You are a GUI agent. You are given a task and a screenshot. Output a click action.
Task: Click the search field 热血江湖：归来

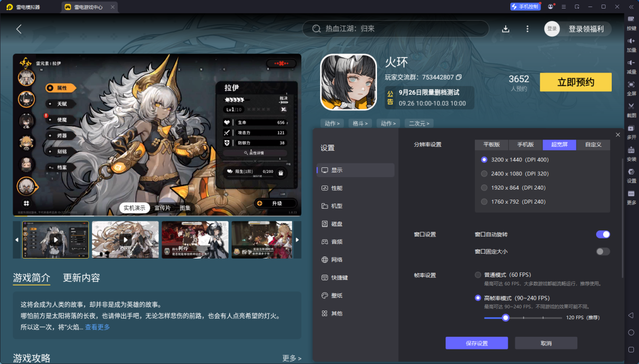pyautogui.click(x=396, y=29)
